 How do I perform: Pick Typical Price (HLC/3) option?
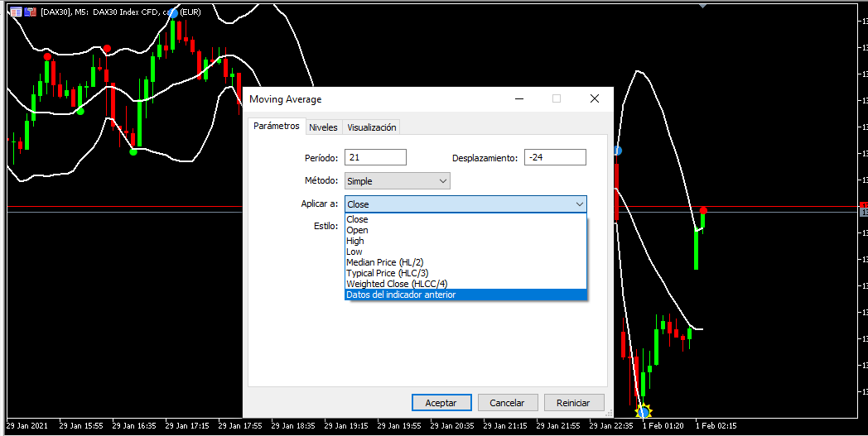coord(465,273)
